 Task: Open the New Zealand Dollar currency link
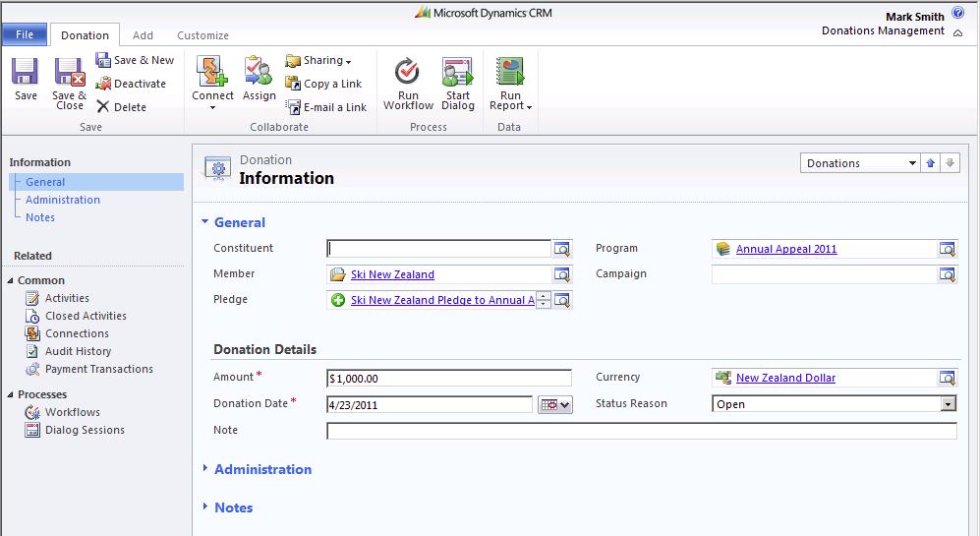tap(785, 378)
